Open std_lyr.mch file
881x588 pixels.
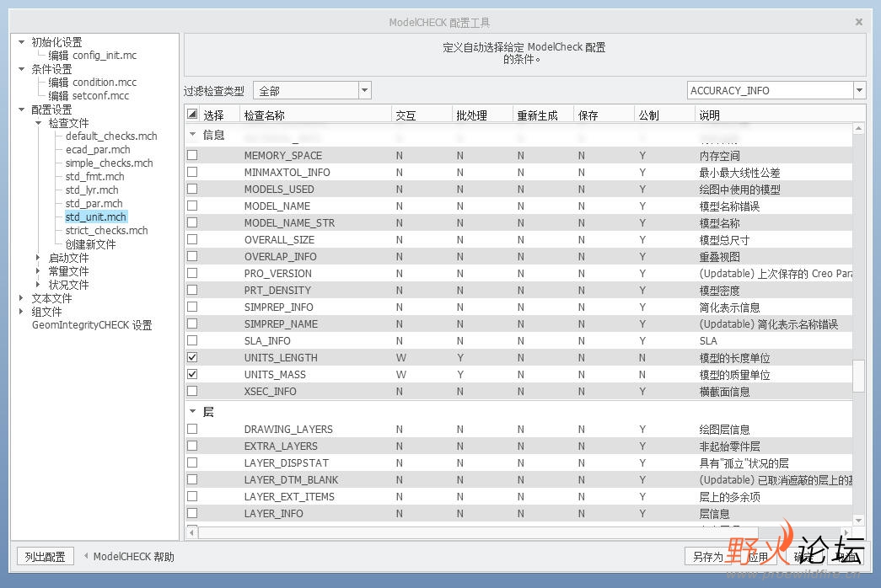(92, 190)
